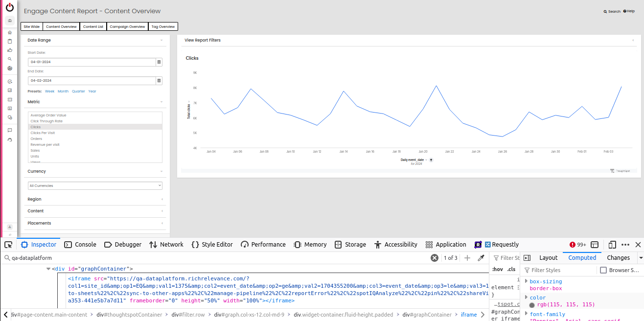Collapse the View Report Filters panel

point(633,40)
